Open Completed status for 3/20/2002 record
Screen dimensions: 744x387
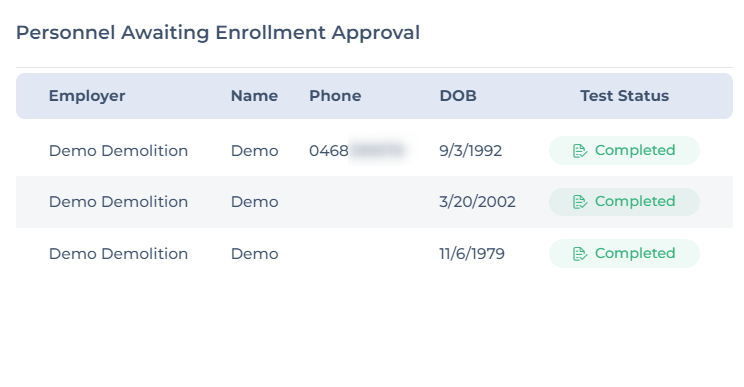coord(624,202)
